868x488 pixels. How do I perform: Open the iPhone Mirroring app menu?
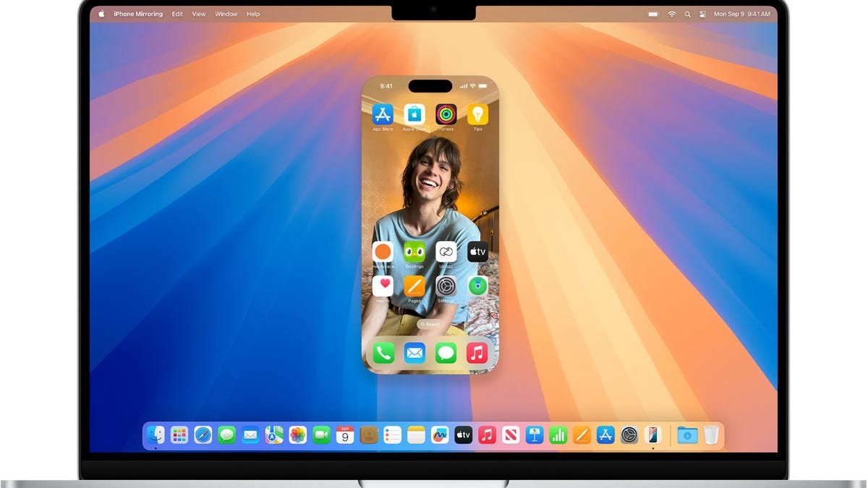click(138, 14)
